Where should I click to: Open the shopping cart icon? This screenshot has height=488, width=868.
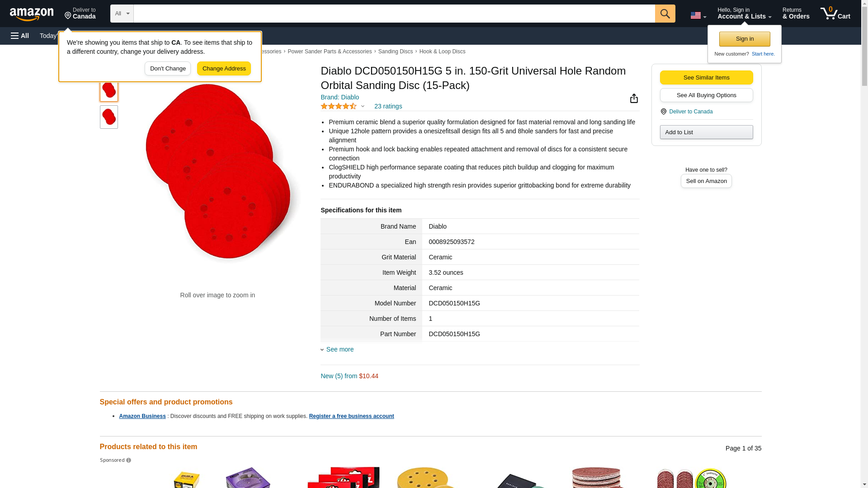(x=835, y=14)
